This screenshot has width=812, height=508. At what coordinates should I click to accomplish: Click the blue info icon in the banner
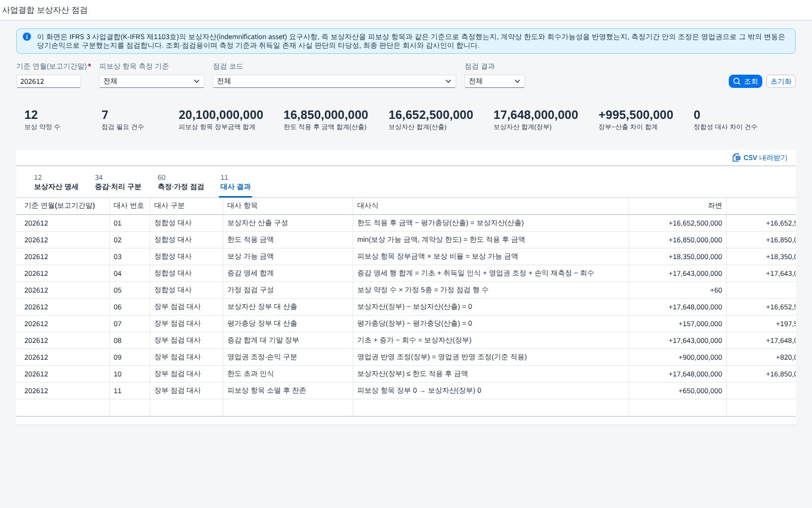tap(27, 37)
